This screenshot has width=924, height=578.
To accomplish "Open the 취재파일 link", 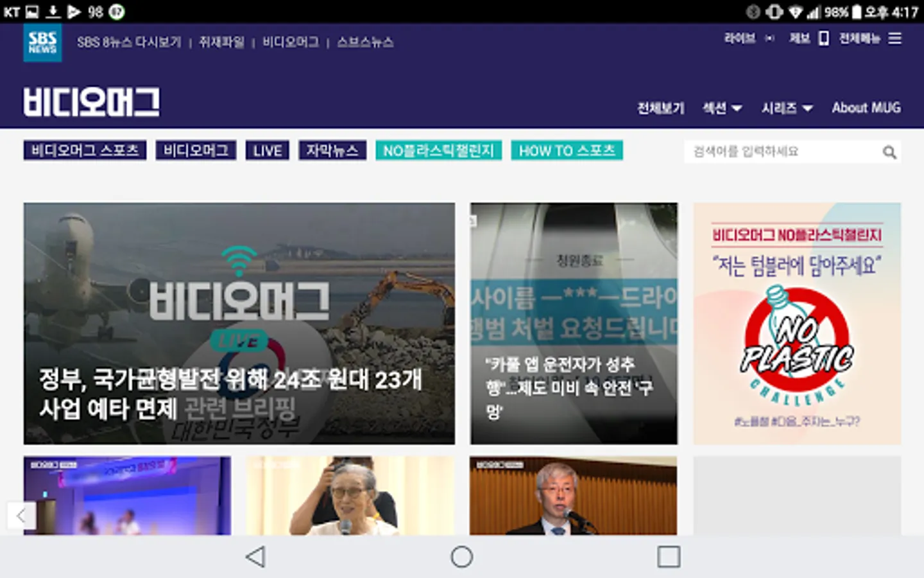I will pos(221,42).
